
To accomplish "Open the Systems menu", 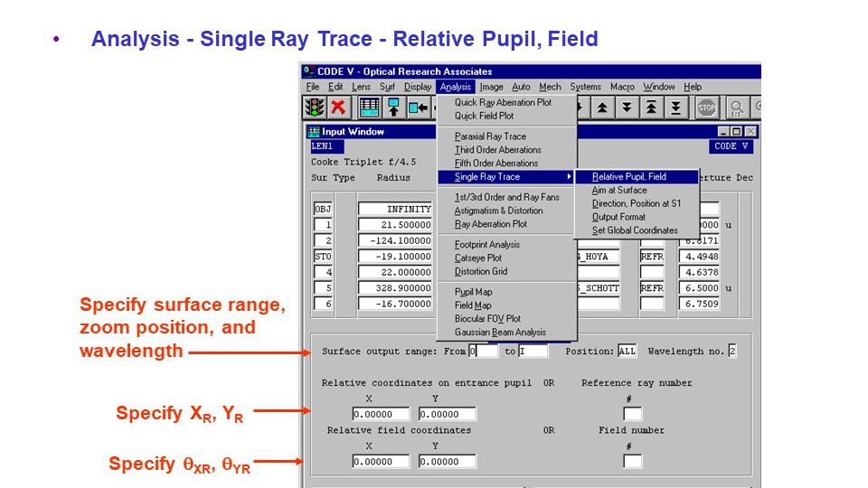I will tap(585, 87).
